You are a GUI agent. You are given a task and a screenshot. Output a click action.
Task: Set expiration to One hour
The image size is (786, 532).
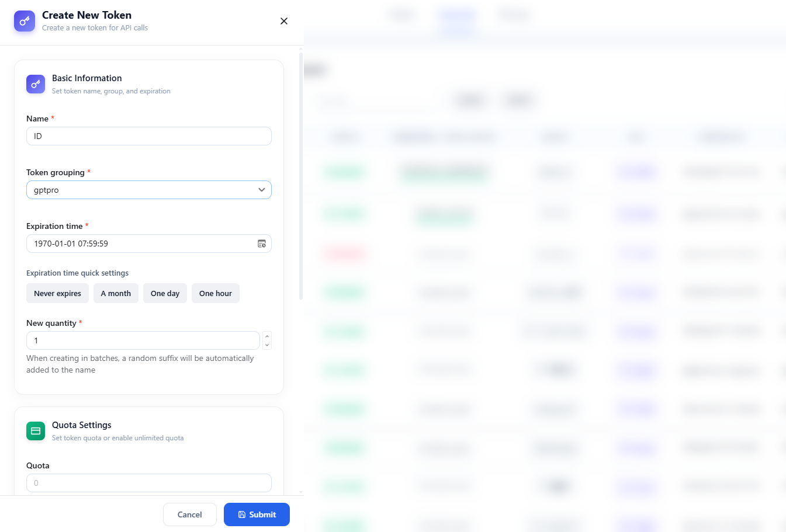pyautogui.click(x=216, y=293)
